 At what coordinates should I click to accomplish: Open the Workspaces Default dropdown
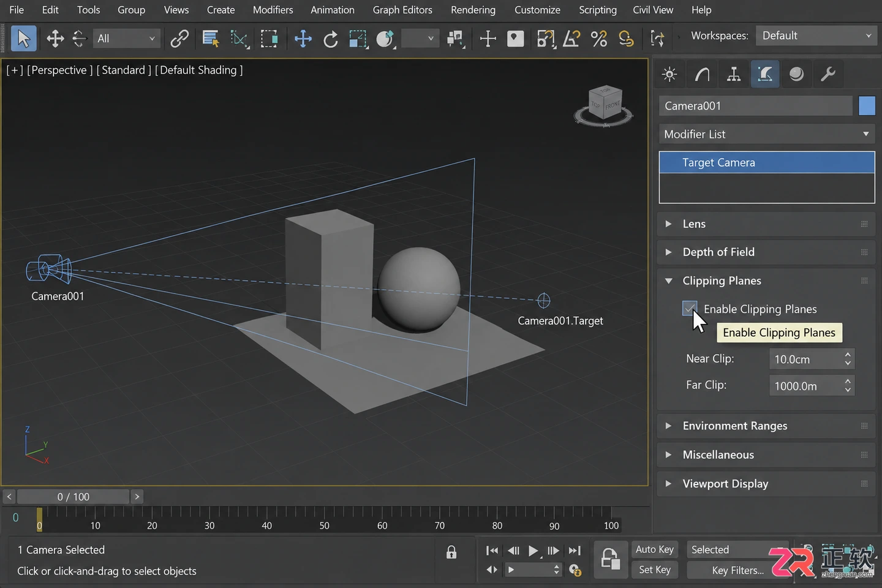point(816,36)
